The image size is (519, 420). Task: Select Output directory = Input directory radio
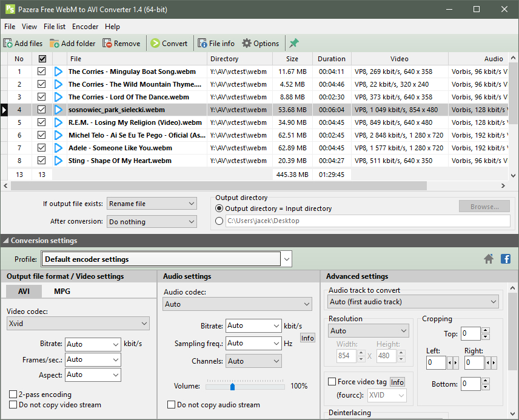(219, 208)
